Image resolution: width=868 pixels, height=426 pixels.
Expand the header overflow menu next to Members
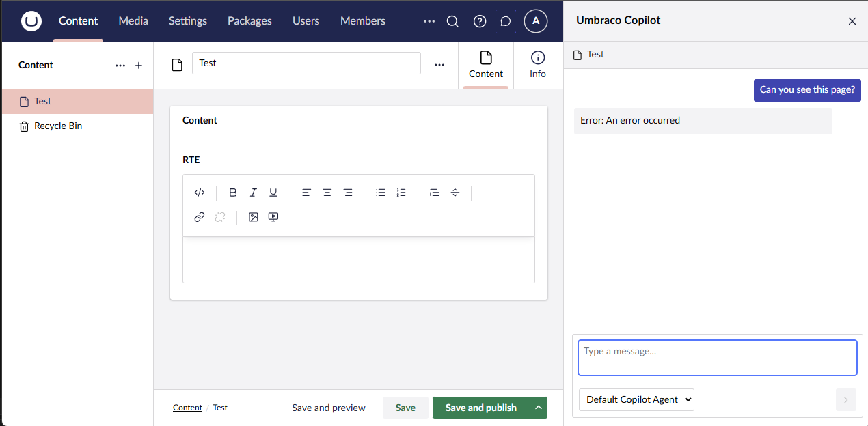429,21
